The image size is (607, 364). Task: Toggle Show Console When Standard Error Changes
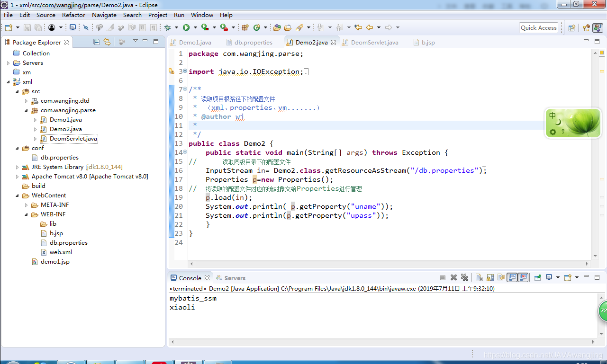[x=523, y=278]
